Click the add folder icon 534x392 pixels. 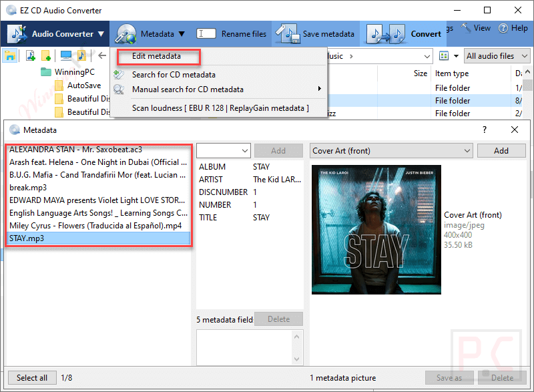pos(46,55)
